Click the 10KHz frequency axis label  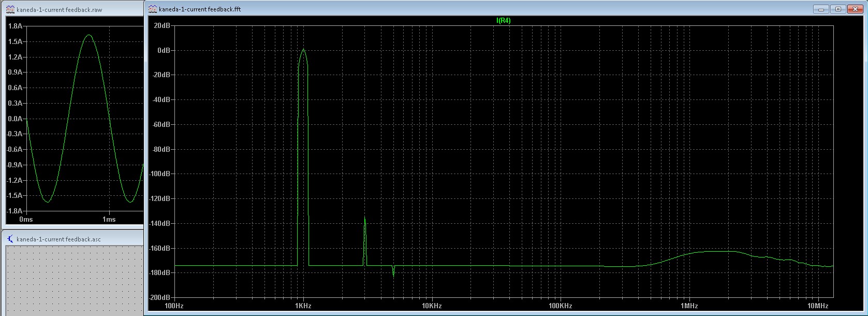432,306
